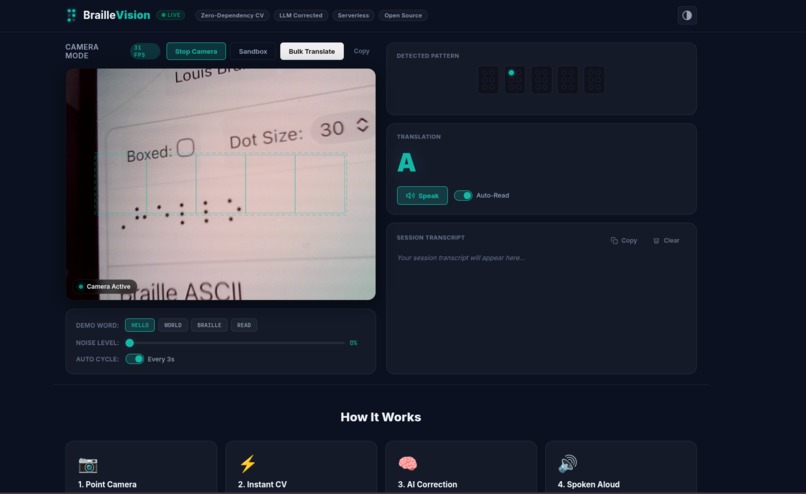Clear the session transcript

pyautogui.click(x=666, y=241)
